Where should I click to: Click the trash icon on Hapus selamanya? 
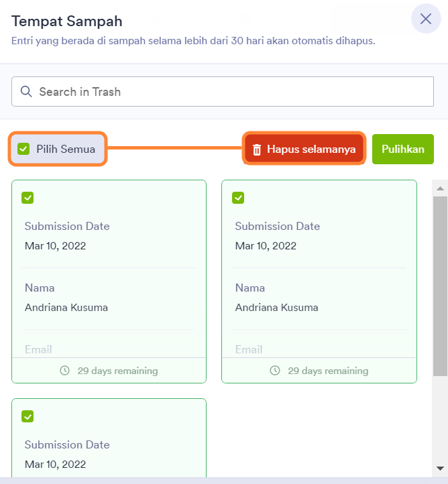coord(256,149)
